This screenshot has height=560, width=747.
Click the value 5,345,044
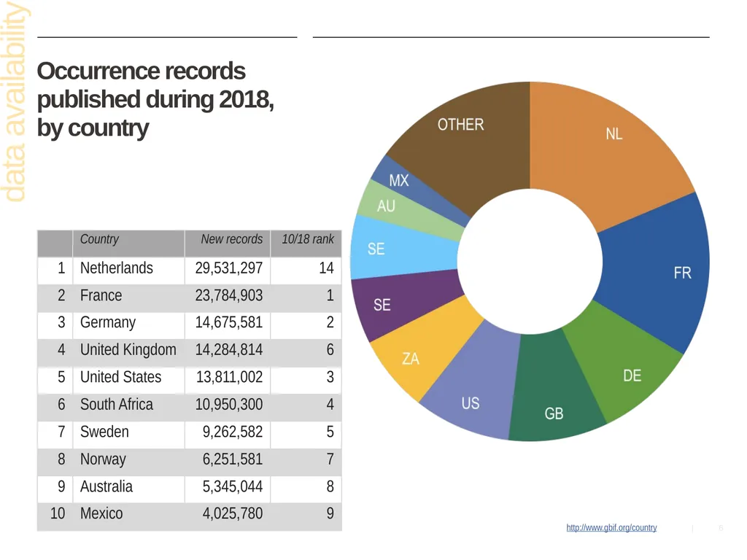(x=233, y=486)
